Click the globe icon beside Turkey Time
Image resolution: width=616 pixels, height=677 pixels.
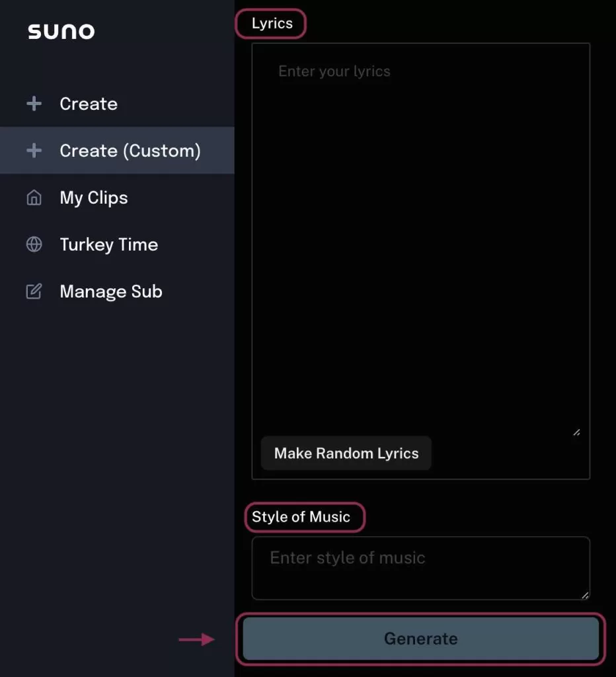(x=34, y=245)
